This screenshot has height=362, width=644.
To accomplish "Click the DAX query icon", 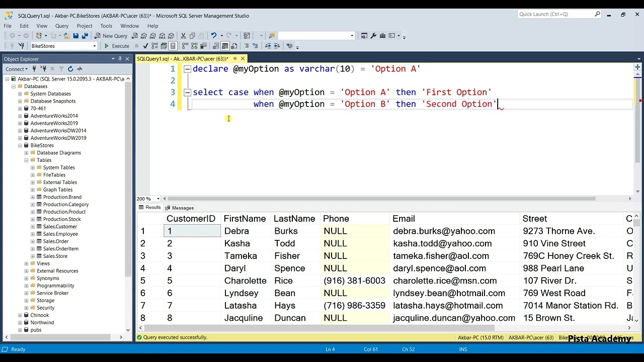I will pyautogui.click(x=171, y=36).
